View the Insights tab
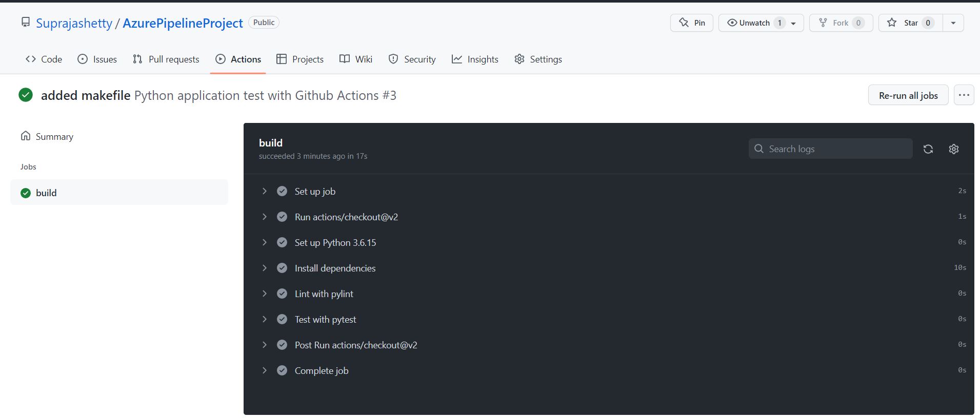Viewport: 980px width, 419px height. point(475,59)
